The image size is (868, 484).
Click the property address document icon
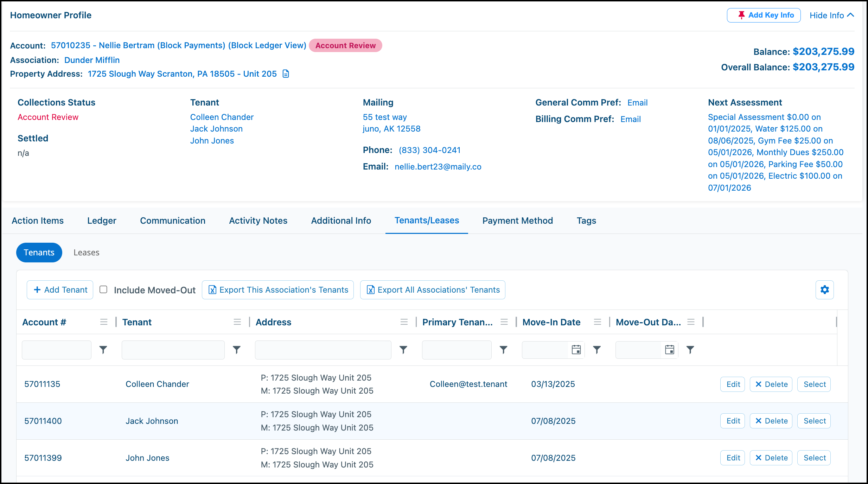click(x=286, y=74)
